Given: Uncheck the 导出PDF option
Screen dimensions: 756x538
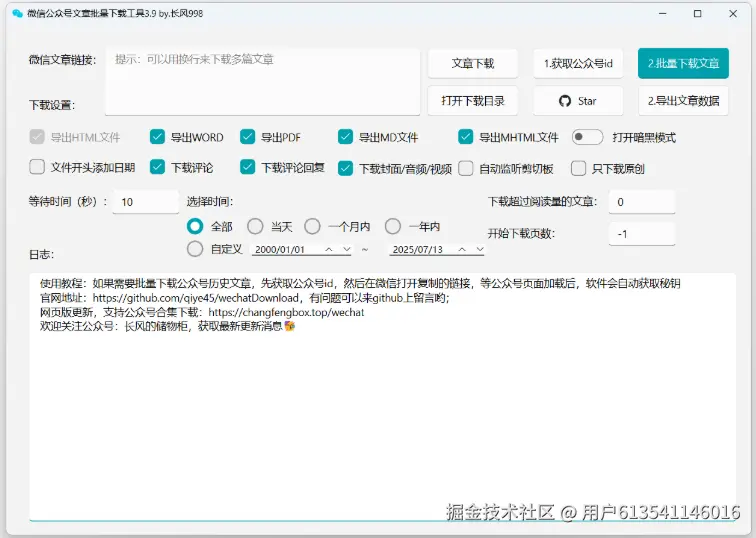Looking at the screenshot, I should coord(247,137).
